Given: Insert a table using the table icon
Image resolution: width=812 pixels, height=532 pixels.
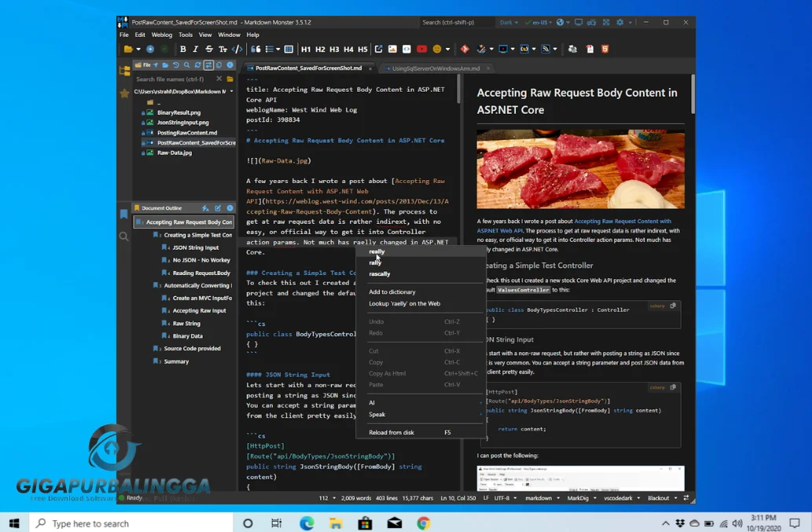Looking at the screenshot, I should [288, 50].
